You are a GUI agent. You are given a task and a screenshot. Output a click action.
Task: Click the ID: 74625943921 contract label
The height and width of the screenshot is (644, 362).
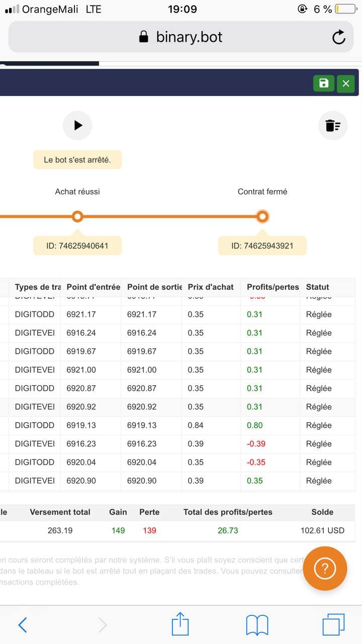click(262, 246)
